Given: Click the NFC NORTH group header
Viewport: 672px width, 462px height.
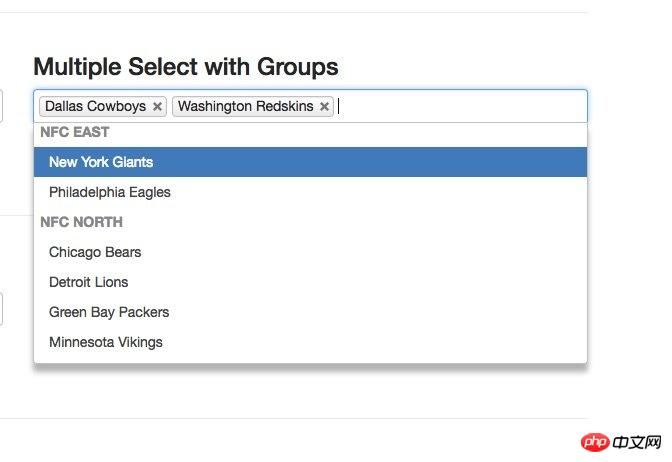Looking at the screenshot, I should coord(82,222).
